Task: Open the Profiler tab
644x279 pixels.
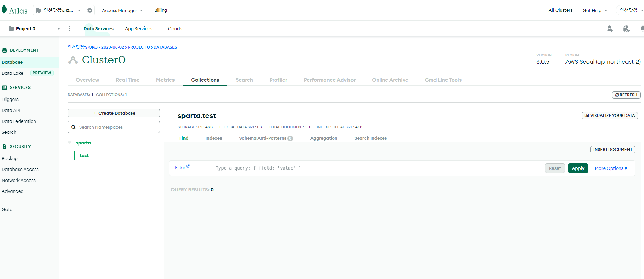Action: (278, 80)
